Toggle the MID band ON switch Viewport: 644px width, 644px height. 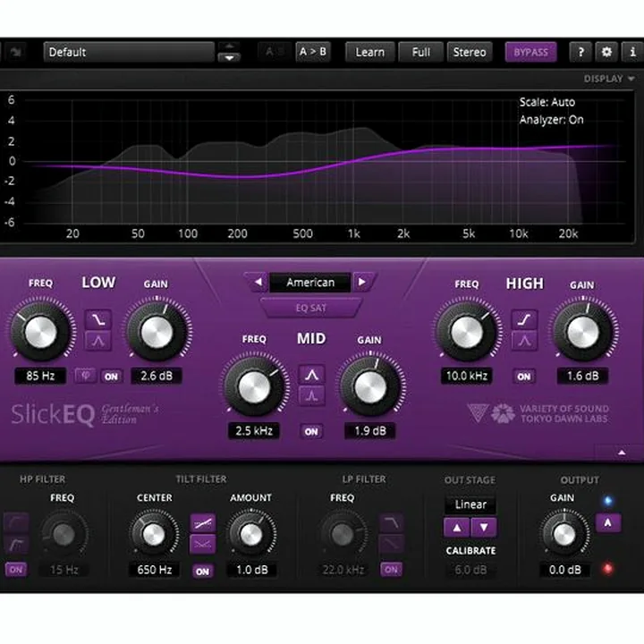point(311,432)
